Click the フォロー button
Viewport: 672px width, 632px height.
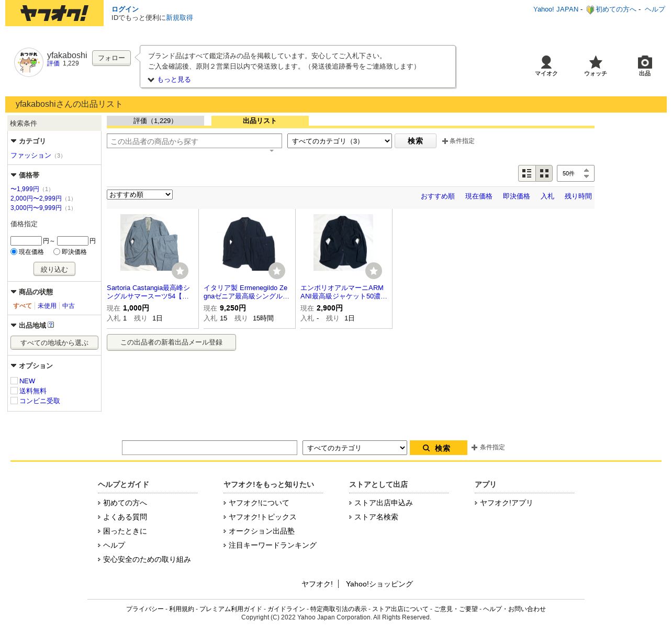[x=111, y=58]
